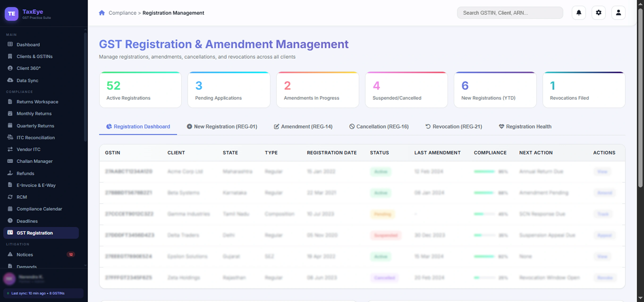
Task: Click the notifications bell icon
Action: 579,13
